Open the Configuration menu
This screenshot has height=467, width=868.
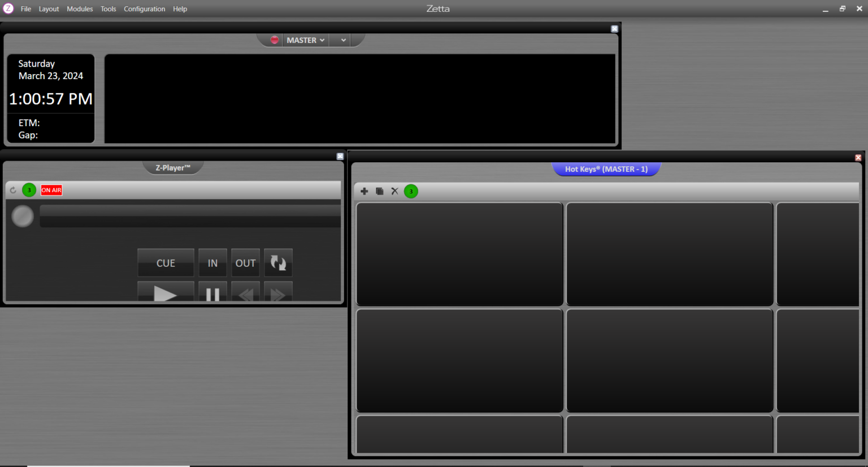[144, 8]
